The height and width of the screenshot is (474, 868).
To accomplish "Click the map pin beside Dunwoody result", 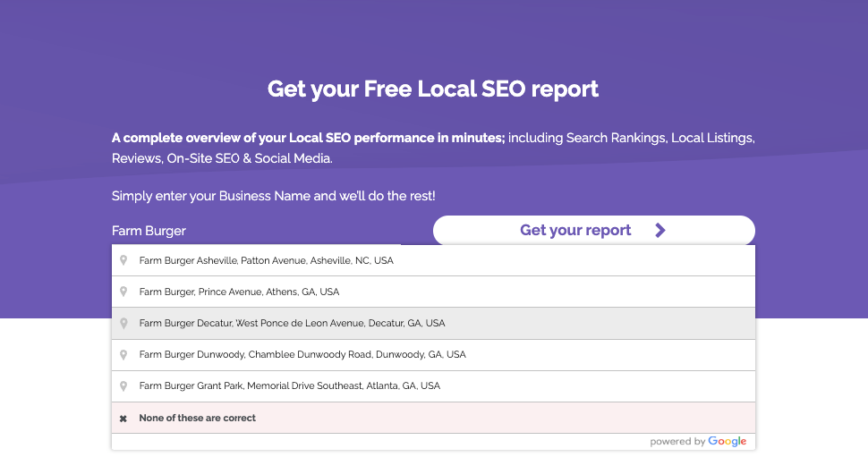I will click(123, 354).
